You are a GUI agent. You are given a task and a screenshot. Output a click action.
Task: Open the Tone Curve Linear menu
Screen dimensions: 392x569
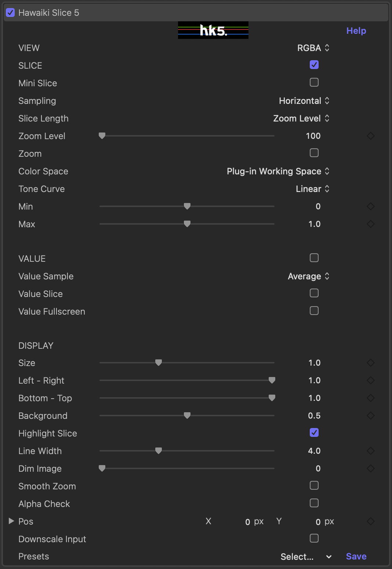(313, 189)
